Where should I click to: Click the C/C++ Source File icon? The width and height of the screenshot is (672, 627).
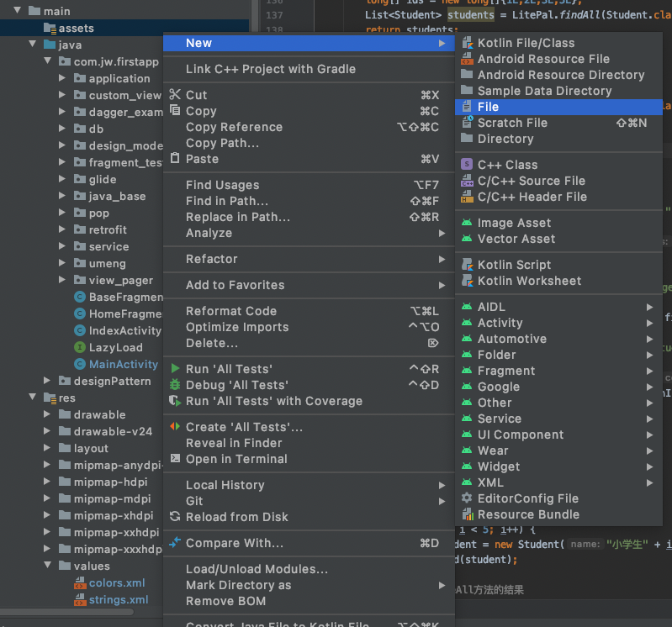(x=467, y=181)
